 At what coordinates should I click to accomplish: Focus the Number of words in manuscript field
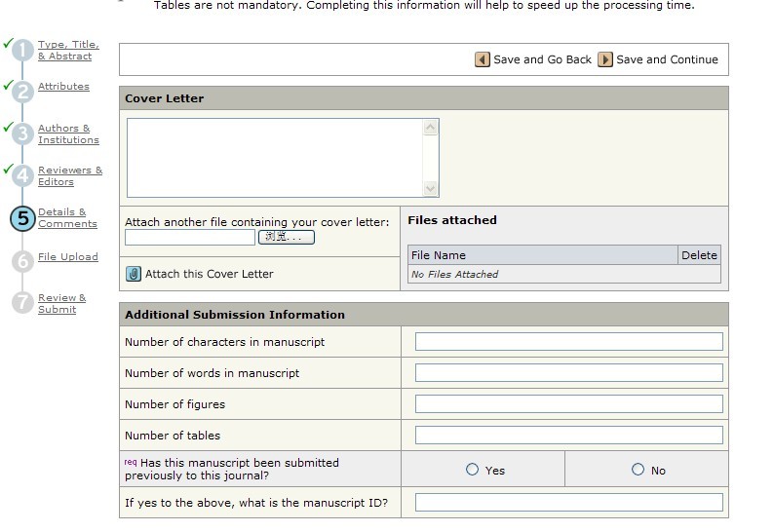568,373
